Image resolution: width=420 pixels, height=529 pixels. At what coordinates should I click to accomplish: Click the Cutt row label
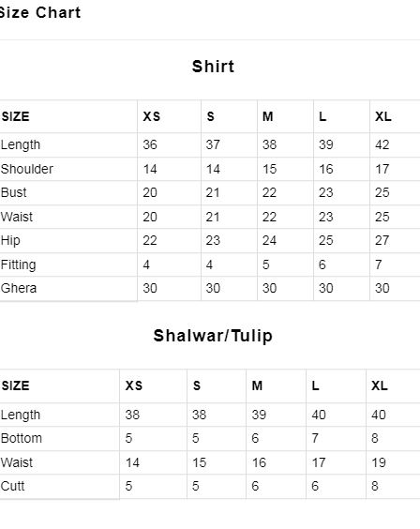click(x=12, y=486)
